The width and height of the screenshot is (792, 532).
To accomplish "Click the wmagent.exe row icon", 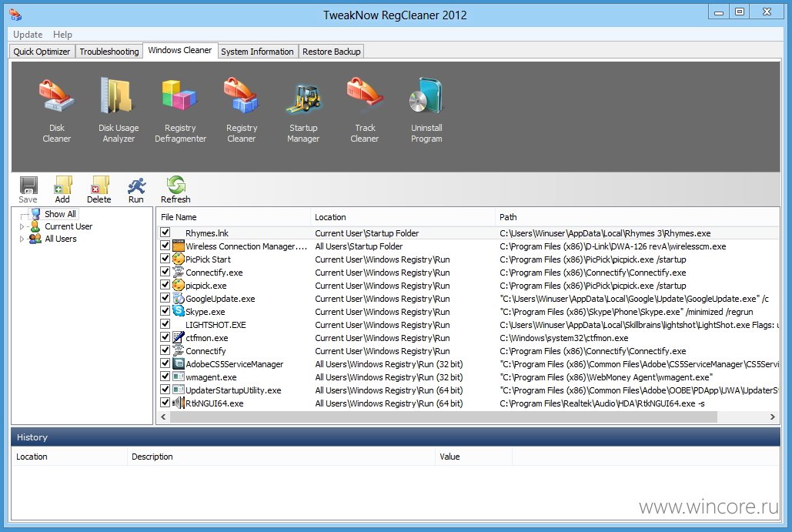I will 179,377.
